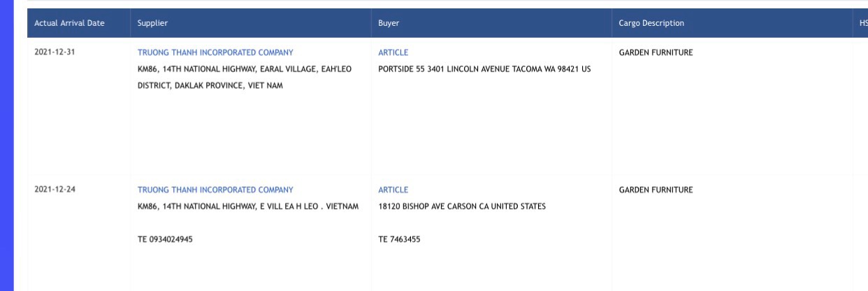The image size is (868, 291).
Task: Click the partially visible HS column header
Action: pos(862,23)
